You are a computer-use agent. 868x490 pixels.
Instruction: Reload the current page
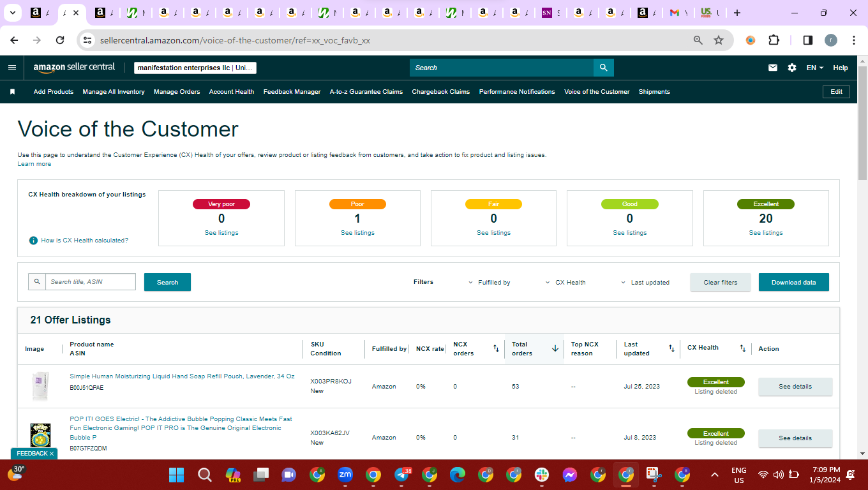click(60, 40)
